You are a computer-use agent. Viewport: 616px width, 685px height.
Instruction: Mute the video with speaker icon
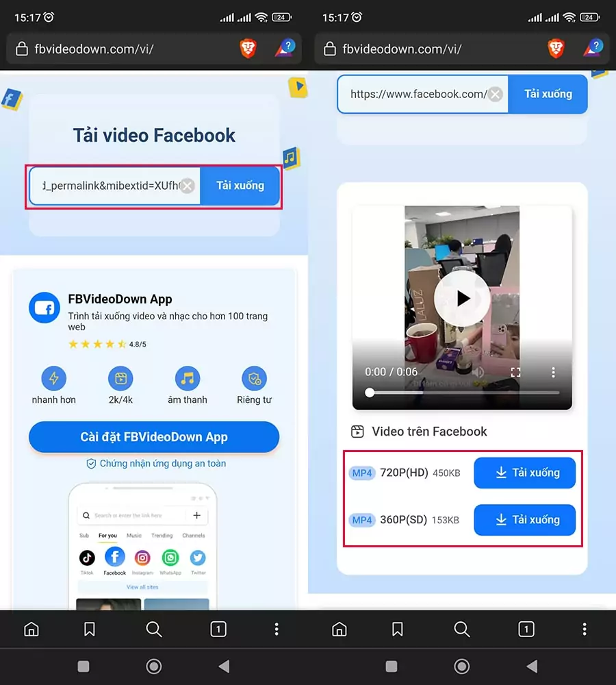click(478, 372)
